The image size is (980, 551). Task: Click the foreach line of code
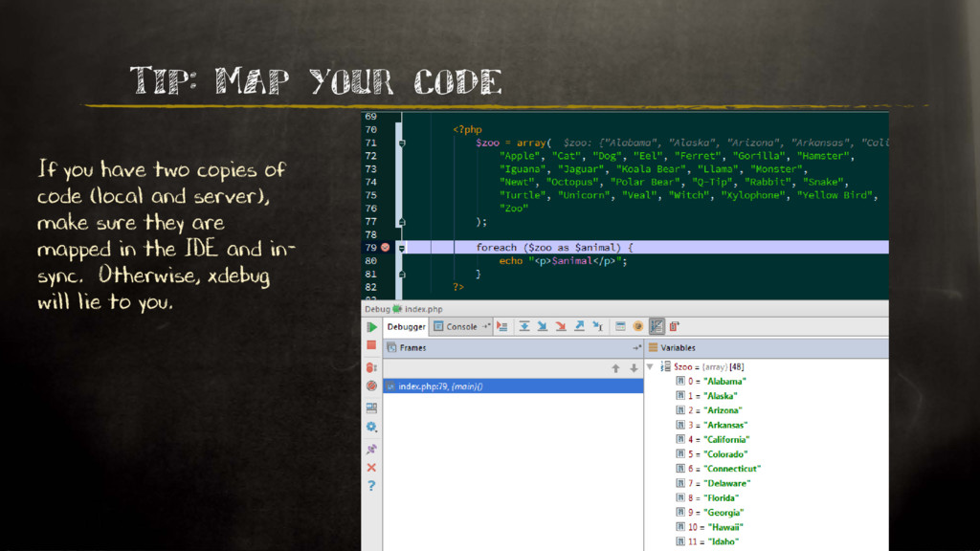555,248
